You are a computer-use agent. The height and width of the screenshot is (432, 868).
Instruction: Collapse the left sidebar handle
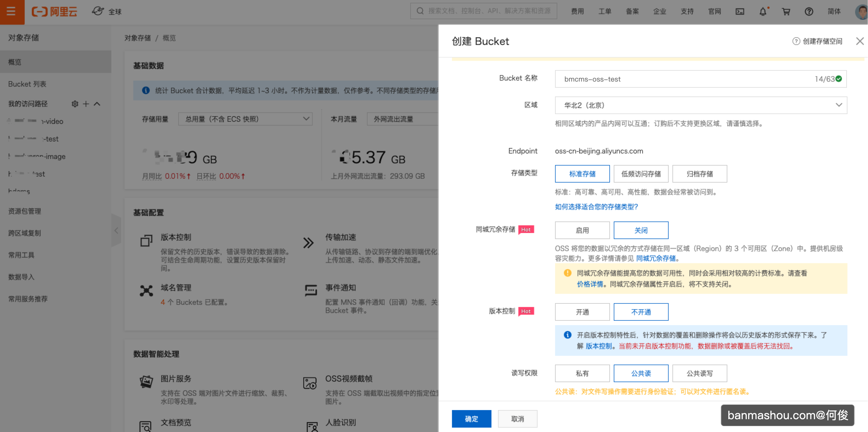(116, 230)
